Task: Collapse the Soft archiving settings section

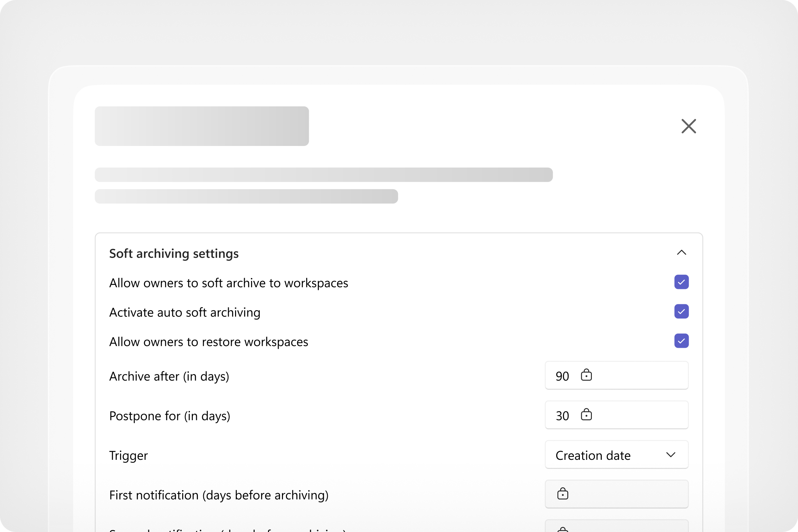Action: pyautogui.click(x=681, y=252)
